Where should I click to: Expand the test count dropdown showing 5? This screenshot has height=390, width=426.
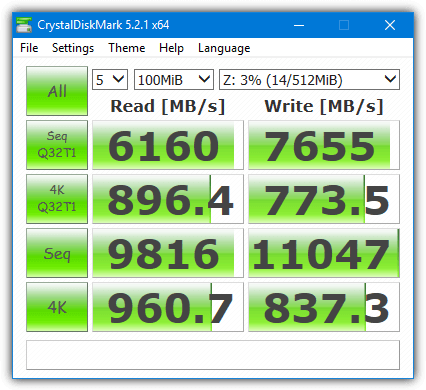[x=110, y=80]
